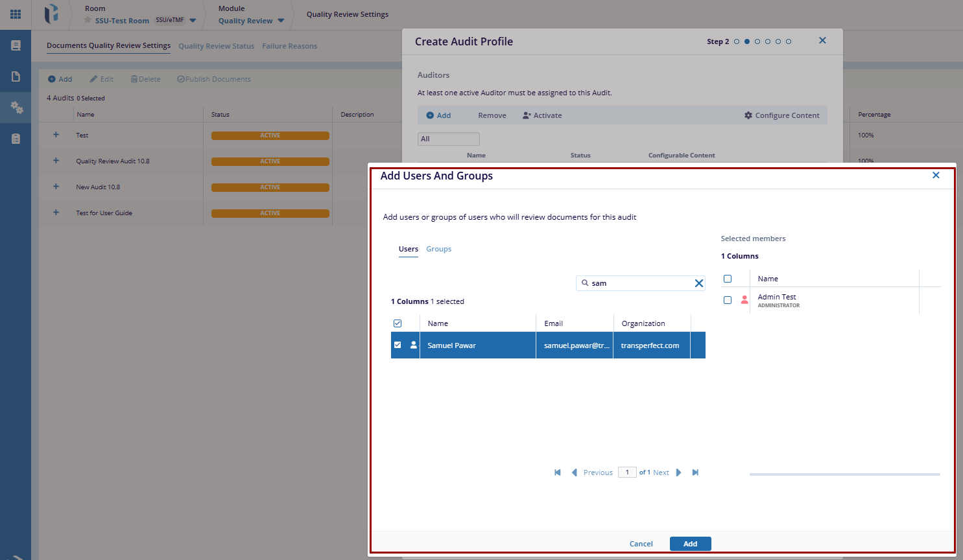The width and height of the screenshot is (963, 560).
Task: Open the app grid menu icon
Action: coord(16,14)
